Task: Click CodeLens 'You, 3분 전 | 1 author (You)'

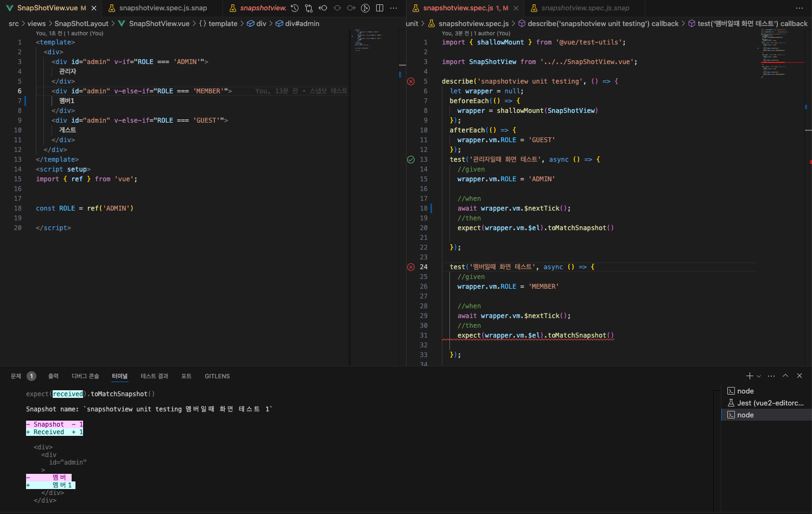Action: point(476,33)
